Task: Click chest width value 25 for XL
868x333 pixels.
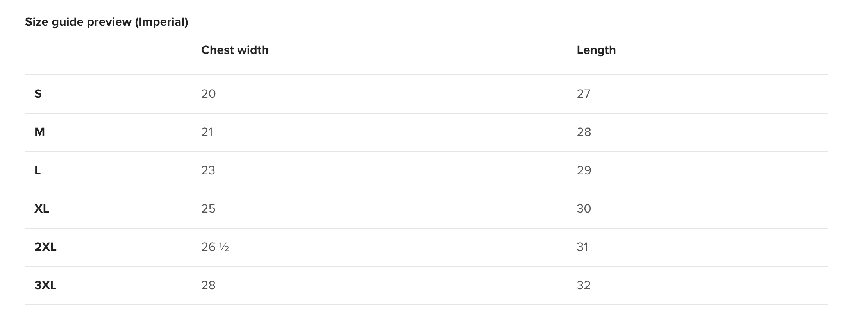Action: 208,209
